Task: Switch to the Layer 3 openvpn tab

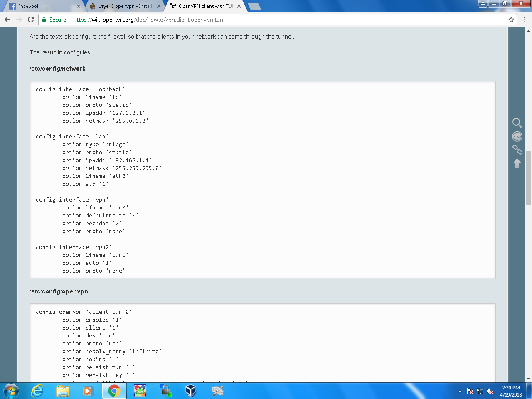Action: pos(125,6)
